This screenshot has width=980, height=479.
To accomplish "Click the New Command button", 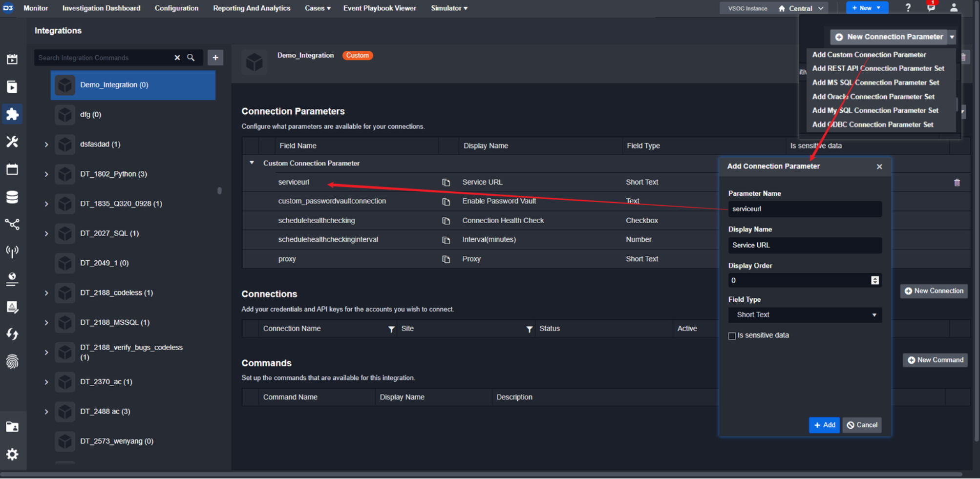I will [x=935, y=360].
